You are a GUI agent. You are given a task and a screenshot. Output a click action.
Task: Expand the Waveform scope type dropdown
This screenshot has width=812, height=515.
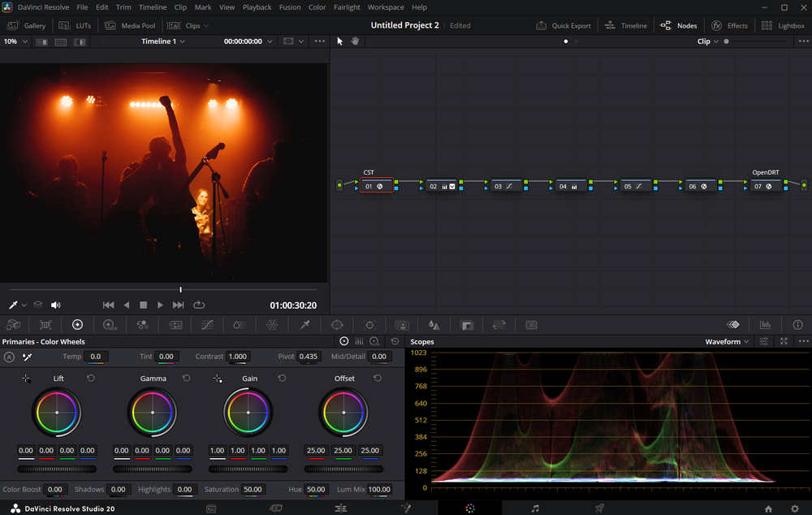[727, 342]
